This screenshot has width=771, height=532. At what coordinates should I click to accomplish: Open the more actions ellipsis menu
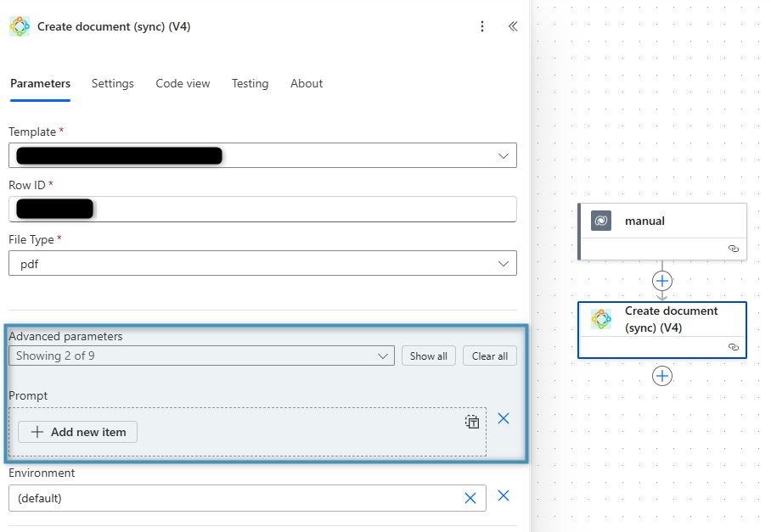[482, 26]
